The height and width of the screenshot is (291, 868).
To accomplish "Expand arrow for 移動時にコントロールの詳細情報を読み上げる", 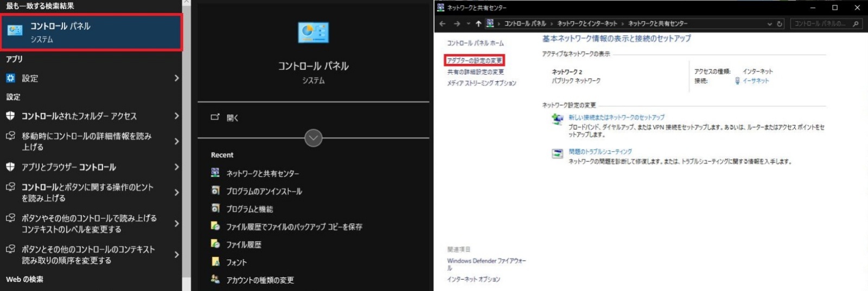I will (176, 141).
